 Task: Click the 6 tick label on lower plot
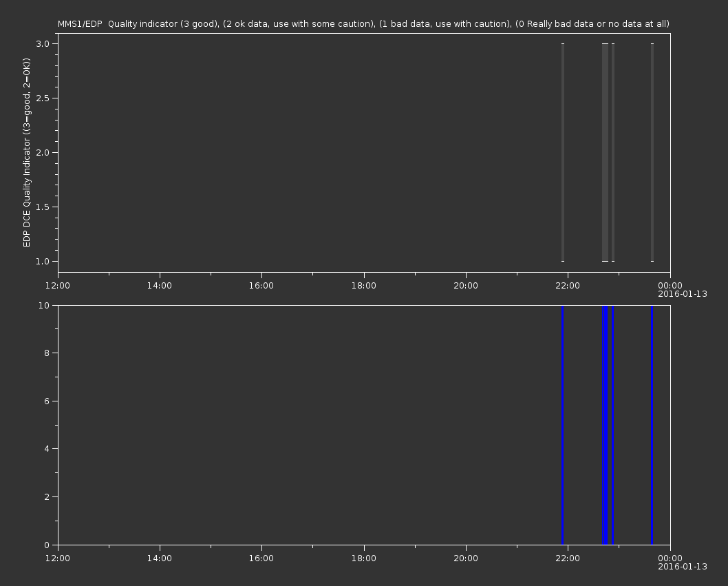[x=47, y=401]
